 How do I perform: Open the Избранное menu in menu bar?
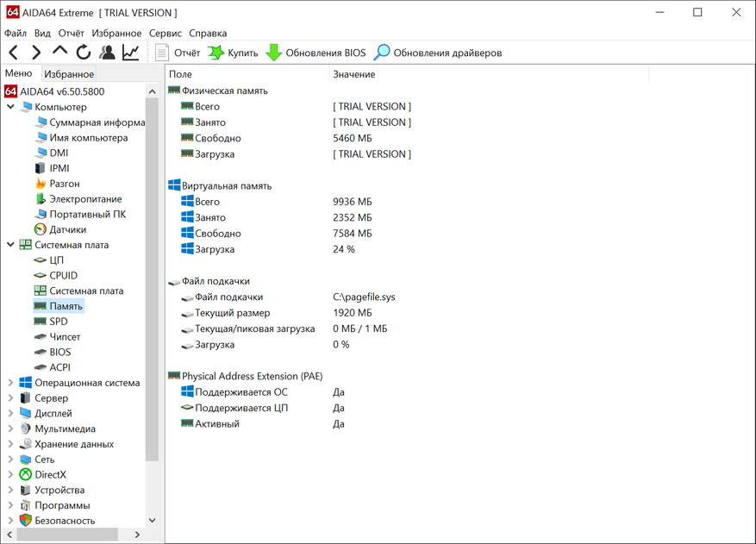pos(116,34)
